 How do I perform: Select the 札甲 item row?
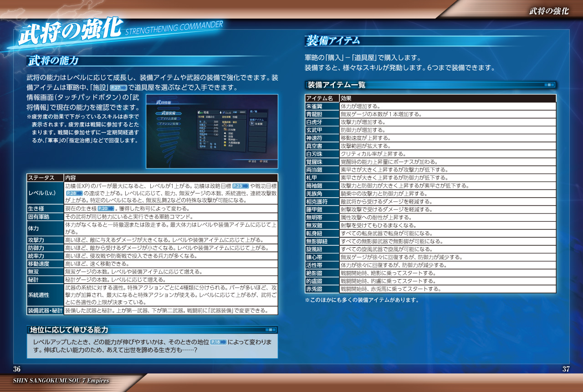coord(430,178)
